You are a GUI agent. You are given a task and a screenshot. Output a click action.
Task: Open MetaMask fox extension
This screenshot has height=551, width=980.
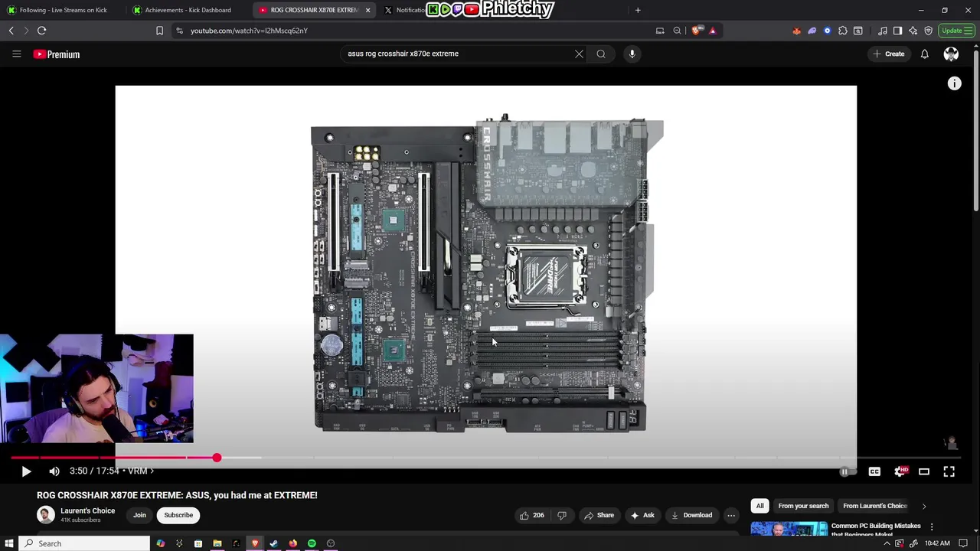tap(796, 31)
